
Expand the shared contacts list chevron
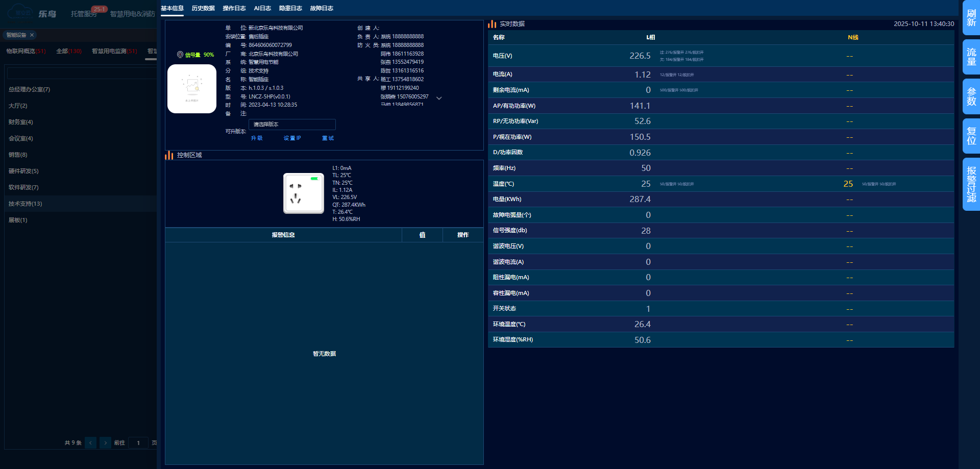coord(439,98)
